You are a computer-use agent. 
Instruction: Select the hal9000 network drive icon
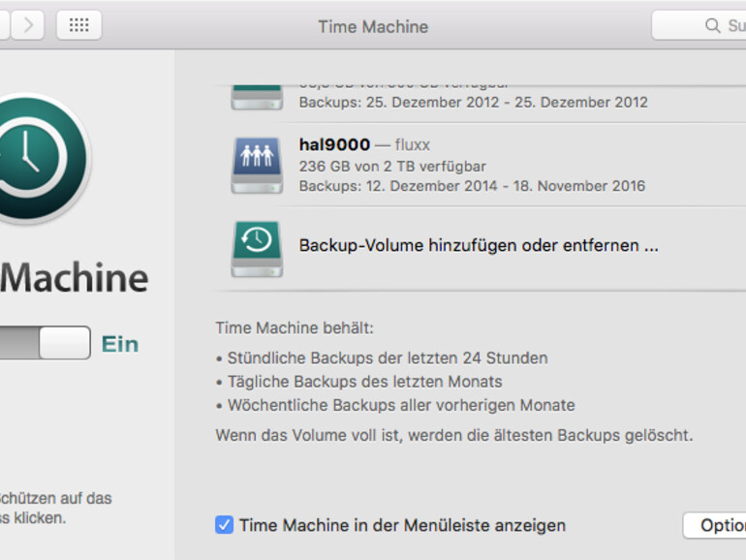257,165
